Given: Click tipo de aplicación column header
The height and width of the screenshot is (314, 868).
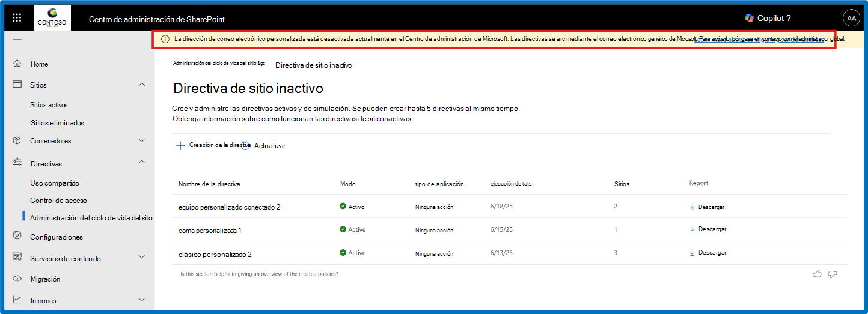Looking at the screenshot, I should tap(439, 184).
